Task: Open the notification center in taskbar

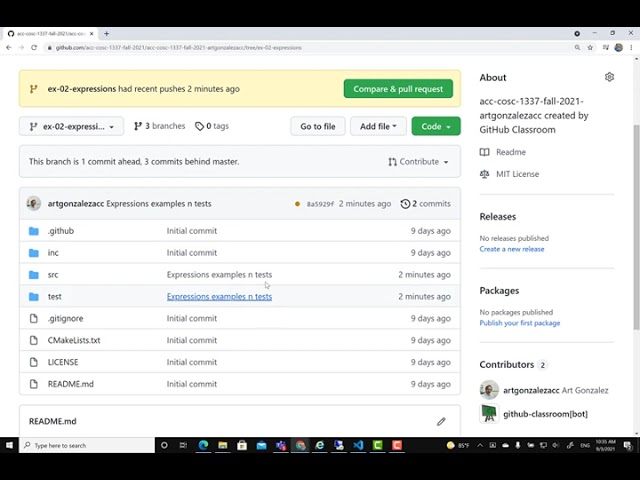Action: 628,445
